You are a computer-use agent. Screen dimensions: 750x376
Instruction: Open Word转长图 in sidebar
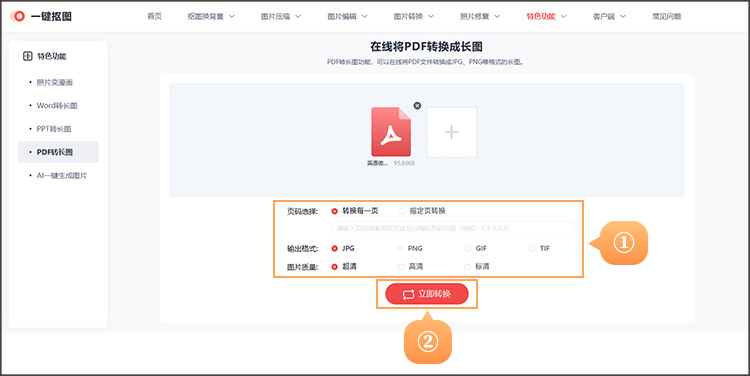coord(57,105)
